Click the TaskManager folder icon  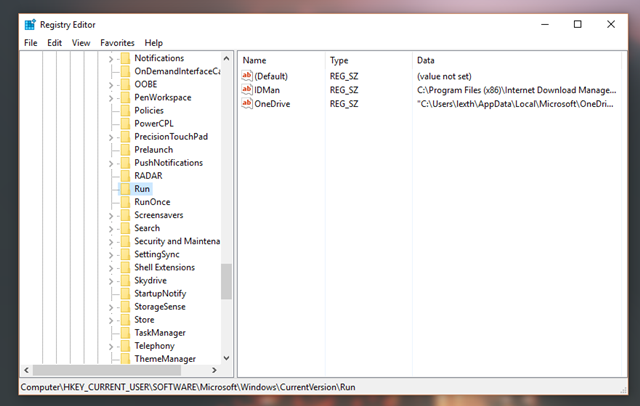(125, 333)
